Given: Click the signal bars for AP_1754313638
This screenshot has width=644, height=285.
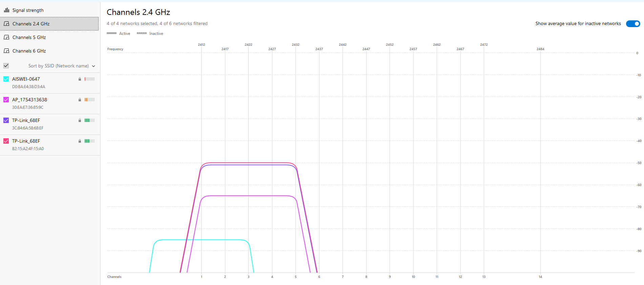Looking at the screenshot, I should [89, 100].
